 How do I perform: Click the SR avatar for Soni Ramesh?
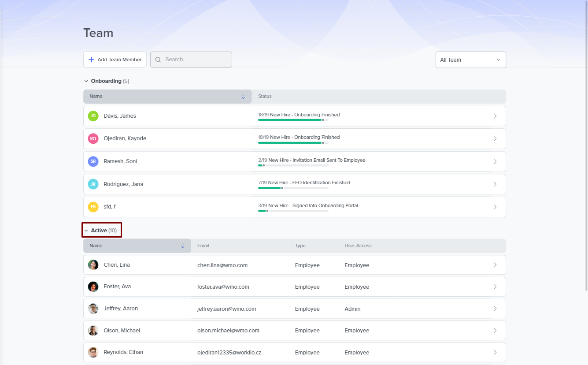click(93, 161)
